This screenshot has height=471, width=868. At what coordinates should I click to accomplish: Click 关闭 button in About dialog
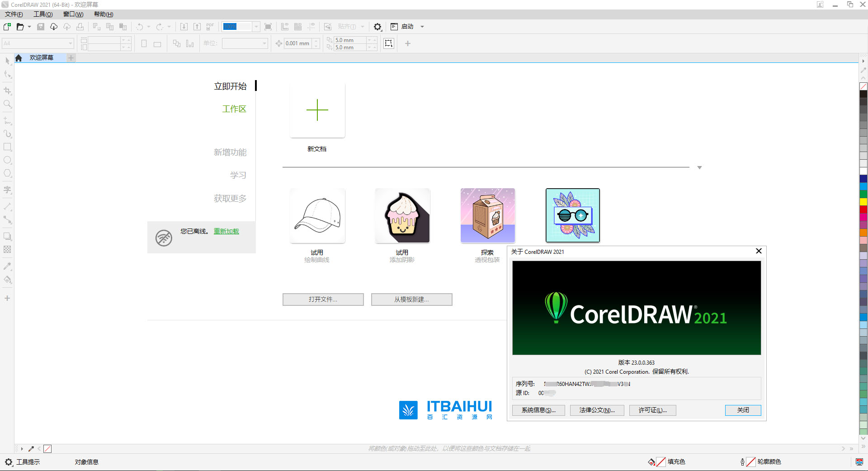coord(743,410)
